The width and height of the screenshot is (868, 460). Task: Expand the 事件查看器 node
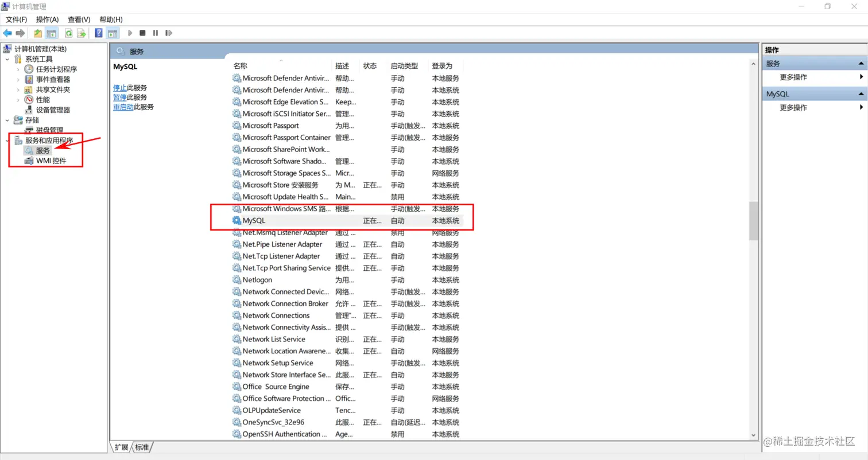(x=18, y=80)
